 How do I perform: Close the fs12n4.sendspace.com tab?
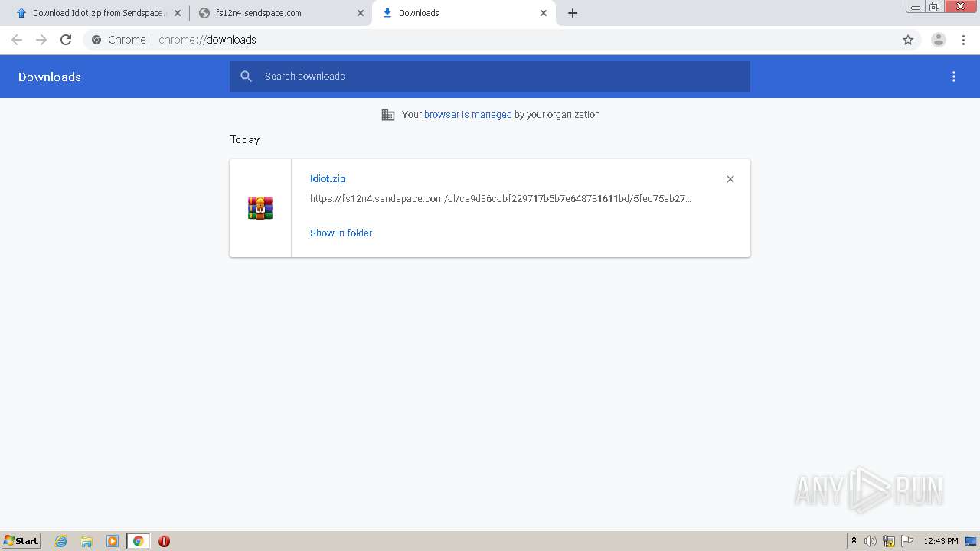click(361, 13)
